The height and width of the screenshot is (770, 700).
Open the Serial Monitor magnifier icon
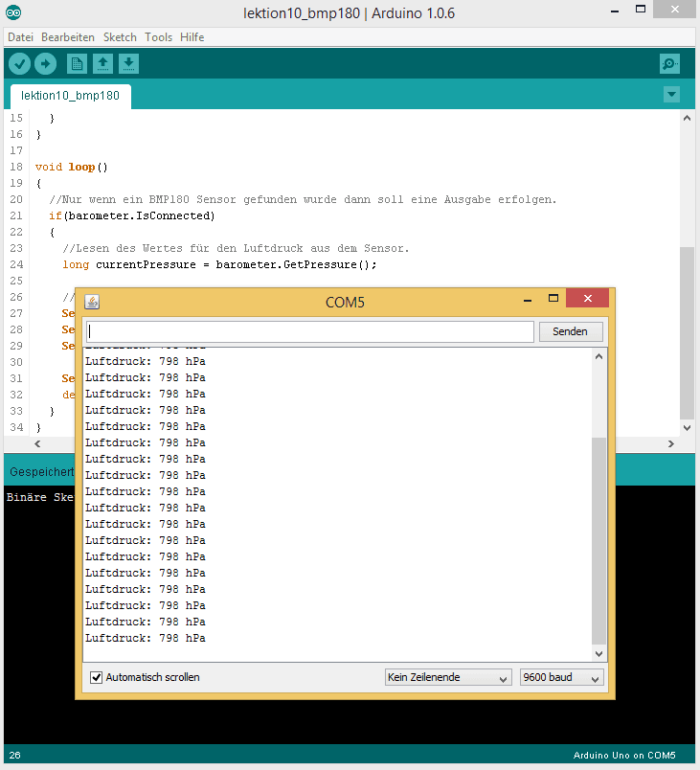click(x=669, y=64)
